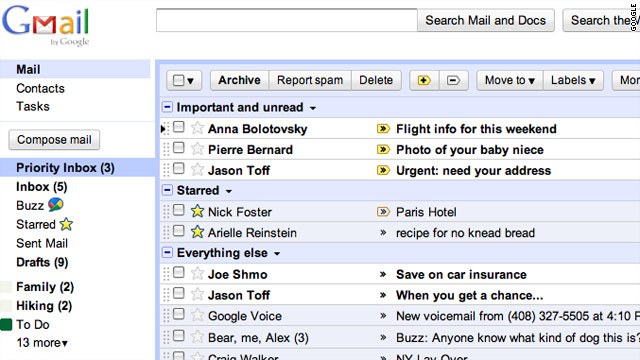The image size is (640, 360).
Task: Star the Anna Bolotovsky message
Action: point(198,128)
